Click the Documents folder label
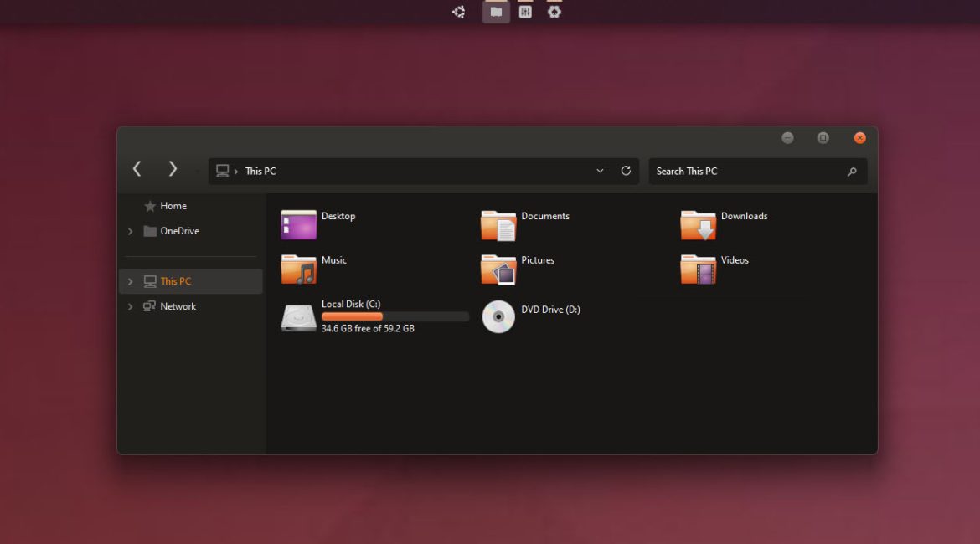 point(545,216)
